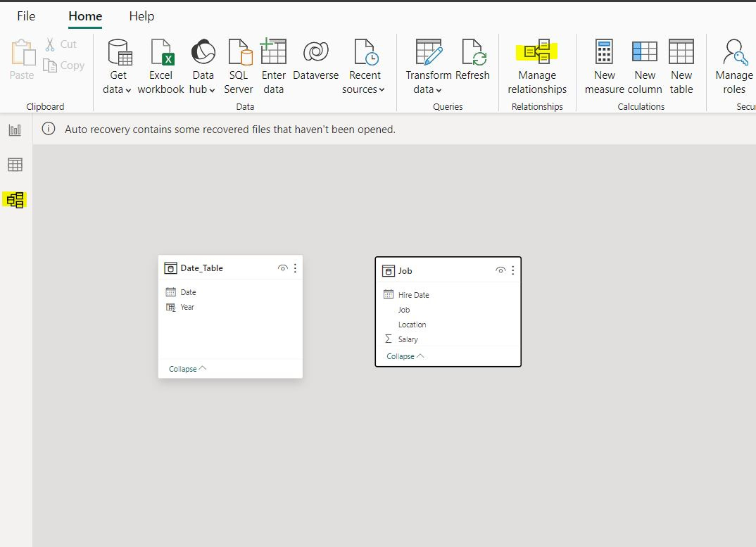756x547 pixels.
Task: Open the File tab
Action: pyautogui.click(x=26, y=16)
